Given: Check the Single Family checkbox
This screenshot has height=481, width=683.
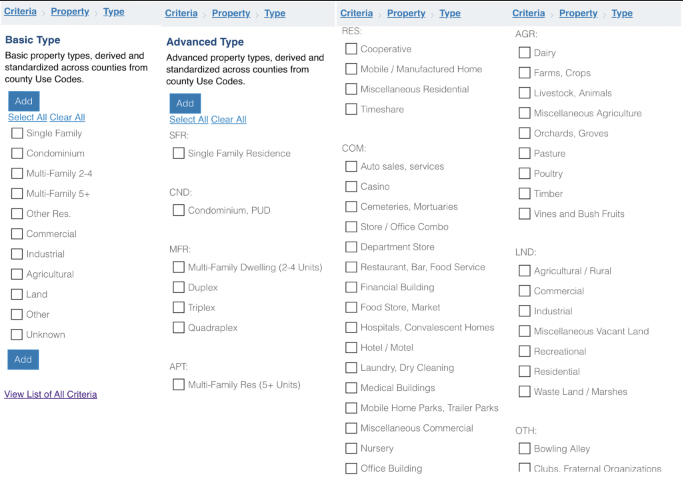Looking at the screenshot, I should click(x=17, y=133).
